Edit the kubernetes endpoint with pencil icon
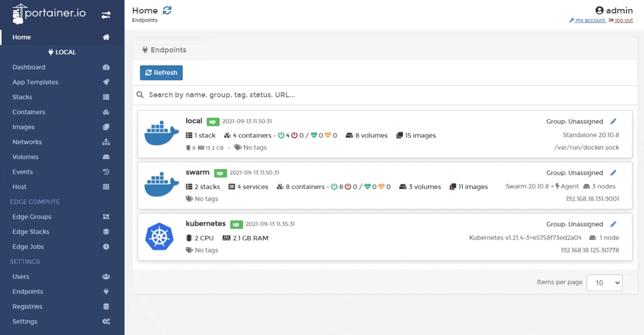Image resolution: width=644 pixels, height=335 pixels. pyautogui.click(x=614, y=225)
